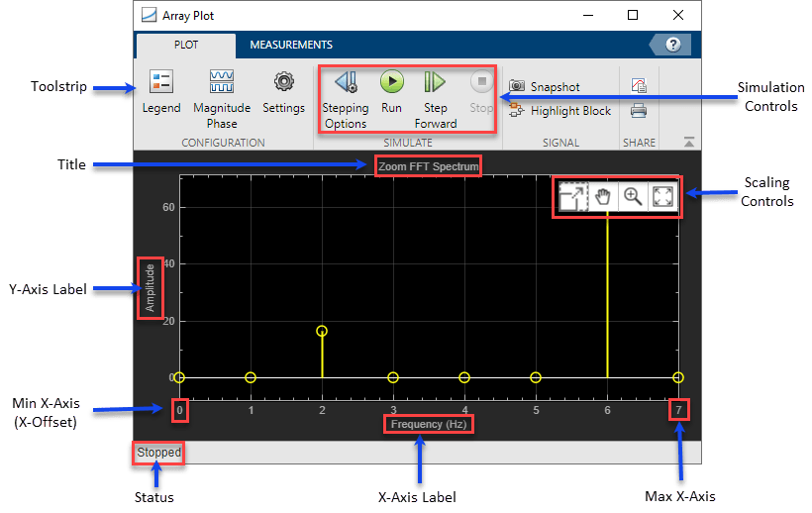Click the y-axis tick label 60
The width and height of the screenshot is (812, 513).
[x=168, y=208]
